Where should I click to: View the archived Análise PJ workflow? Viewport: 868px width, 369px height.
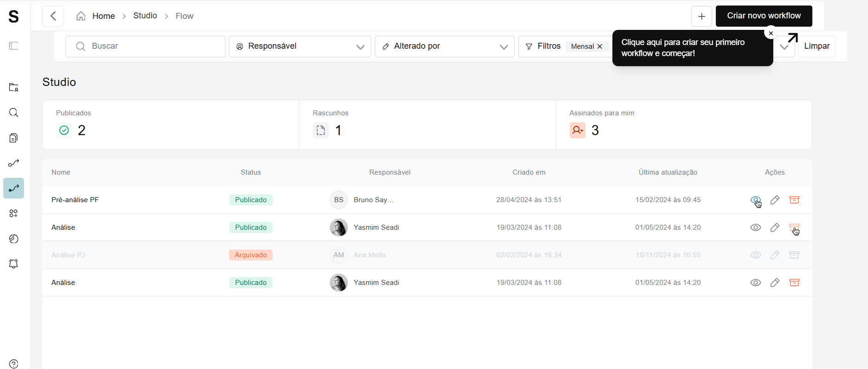click(x=755, y=255)
